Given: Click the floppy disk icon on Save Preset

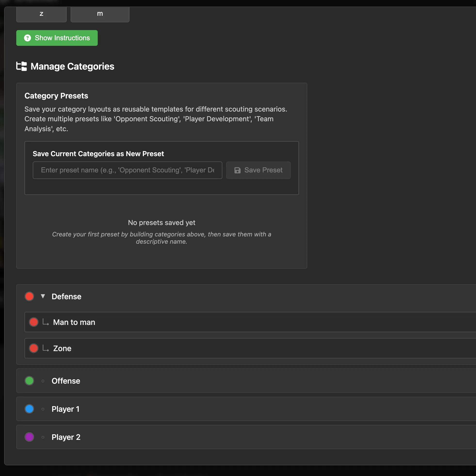Looking at the screenshot, I should (x=237, y=170).
